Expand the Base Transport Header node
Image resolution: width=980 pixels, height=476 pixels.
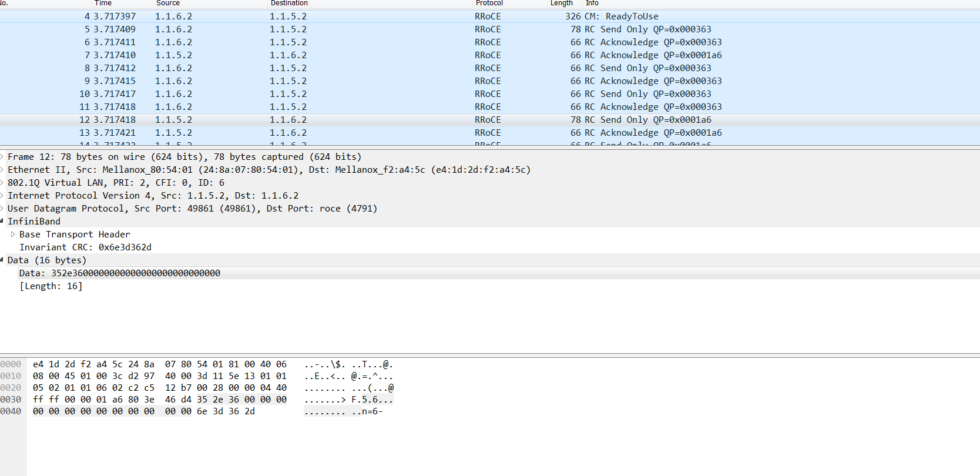[13, 234]
